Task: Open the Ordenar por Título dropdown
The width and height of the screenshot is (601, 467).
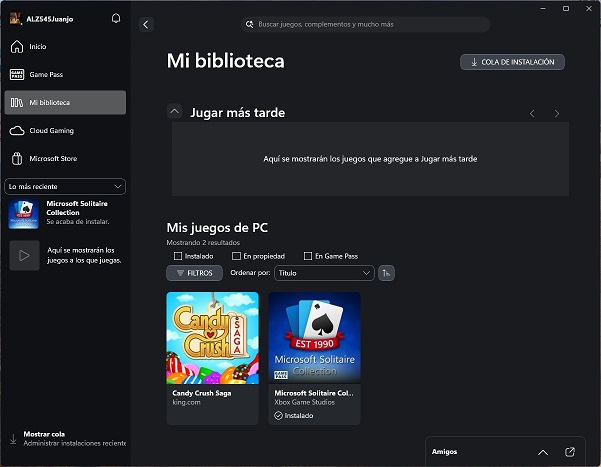Action: [324, 273]
